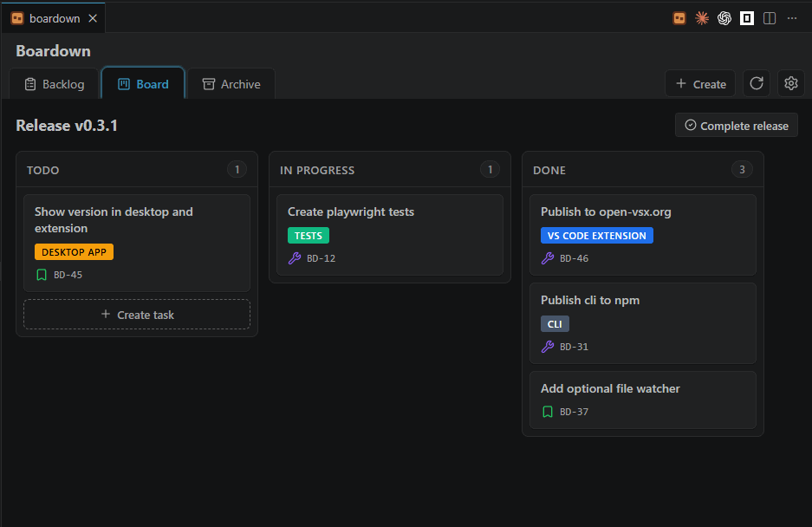
Task: Switch to the Backlog tab
Action: coord(54,84)
